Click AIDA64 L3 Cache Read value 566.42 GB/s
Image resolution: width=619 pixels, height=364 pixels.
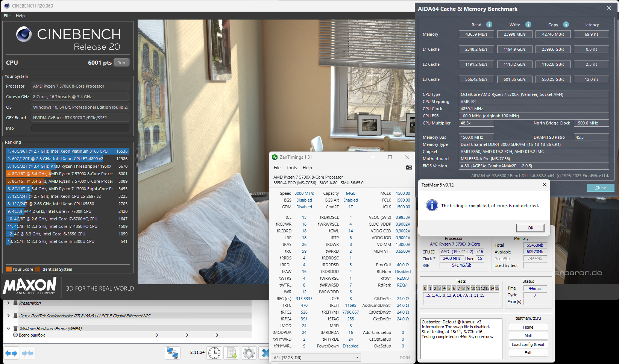(x=476, y=79)
